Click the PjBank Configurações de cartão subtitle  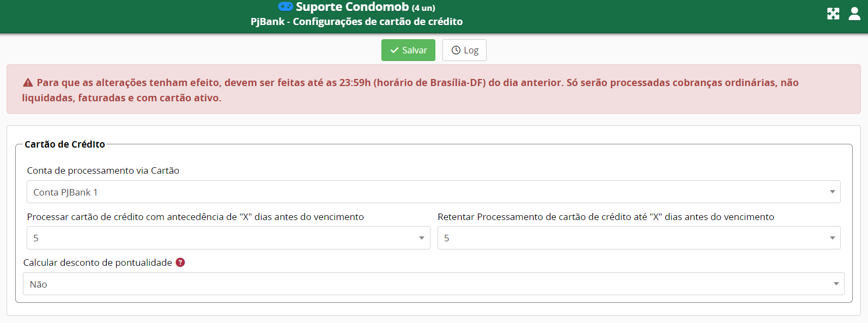(x=357, y=22)
